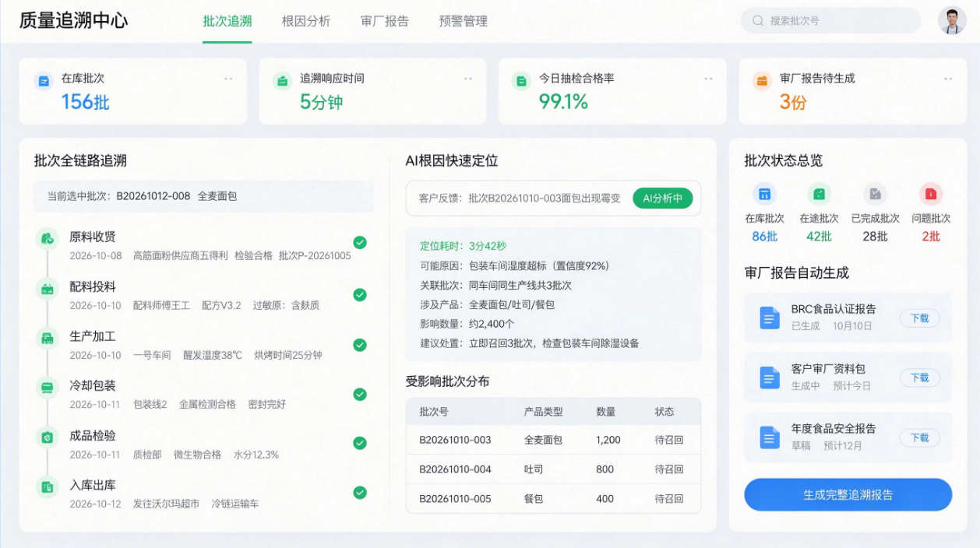Open more options on the 在库批次 card
Image resolution: width=980 pixels, height=548 pixels.
click(x=228, y=79)
